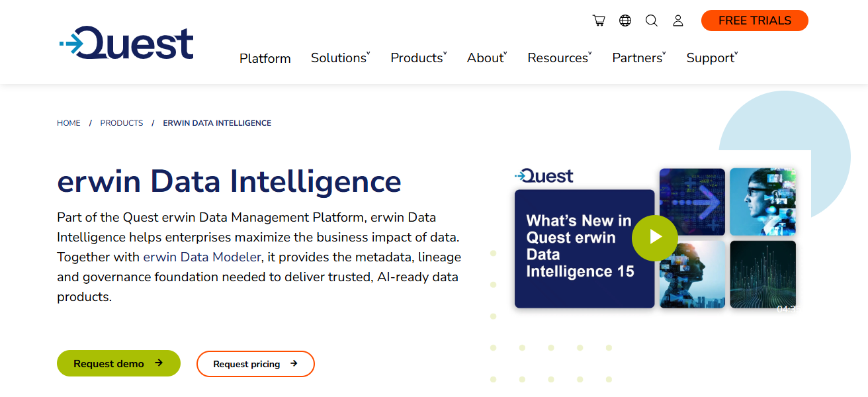Open site search using the magnifier icon
The height and width of the screenshot is (397, 868).
click(x=652, y=21)
